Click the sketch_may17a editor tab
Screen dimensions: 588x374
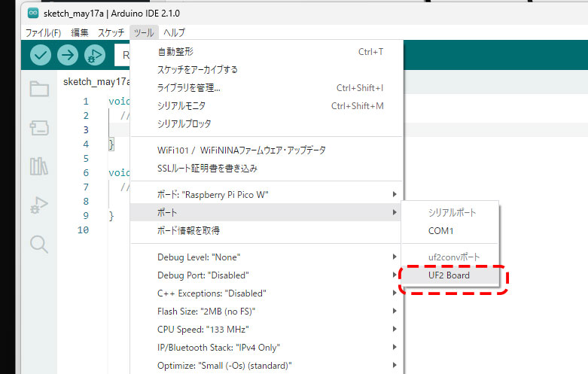[x=96, y=82]
